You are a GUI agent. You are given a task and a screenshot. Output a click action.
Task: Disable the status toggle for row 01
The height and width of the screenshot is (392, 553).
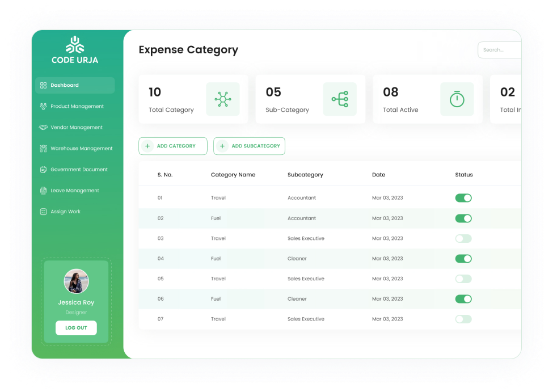coord(463,198)
